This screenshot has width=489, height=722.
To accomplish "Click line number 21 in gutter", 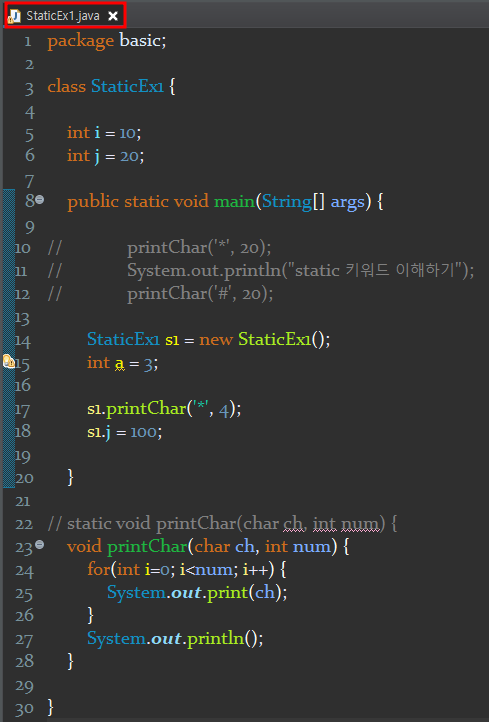I will coord(23,501).
